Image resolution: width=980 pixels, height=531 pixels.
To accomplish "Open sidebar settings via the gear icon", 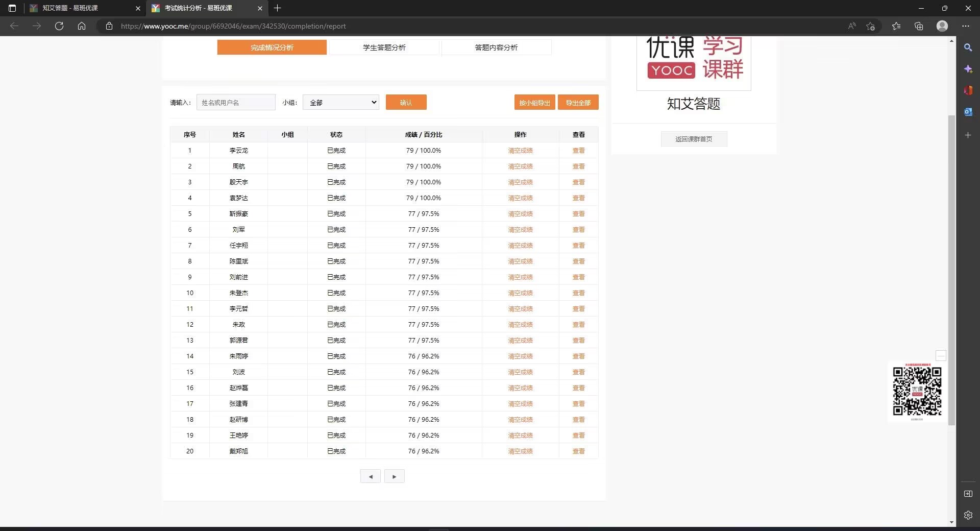I will 968,515.
